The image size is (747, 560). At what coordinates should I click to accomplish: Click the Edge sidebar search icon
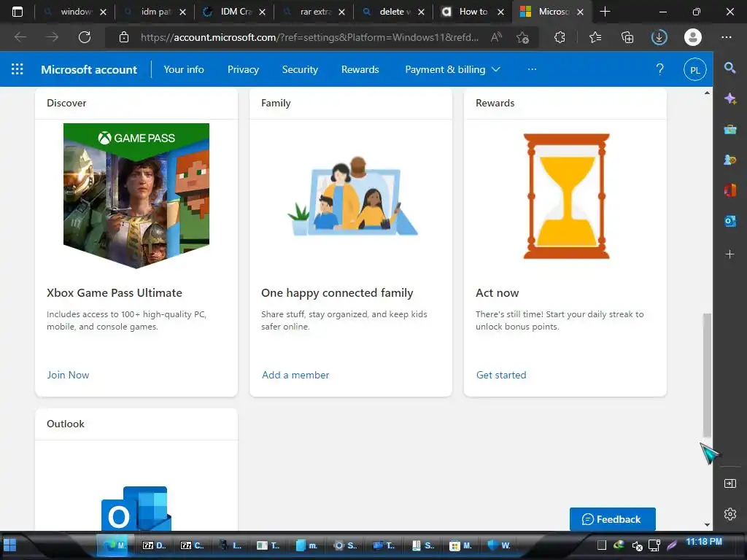729,68
